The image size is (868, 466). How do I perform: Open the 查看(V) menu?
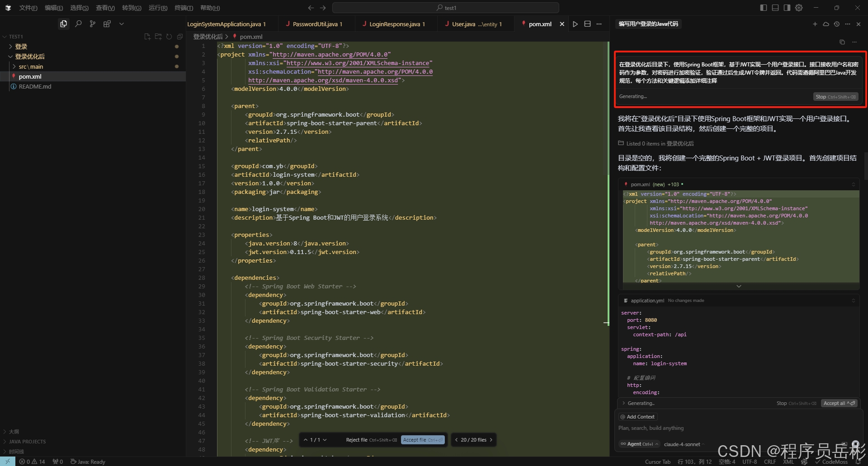click(x=105, y=8)
